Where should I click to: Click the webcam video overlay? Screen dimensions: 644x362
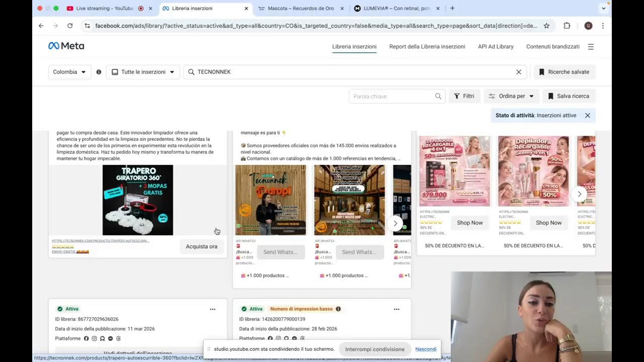pos(531,317)
